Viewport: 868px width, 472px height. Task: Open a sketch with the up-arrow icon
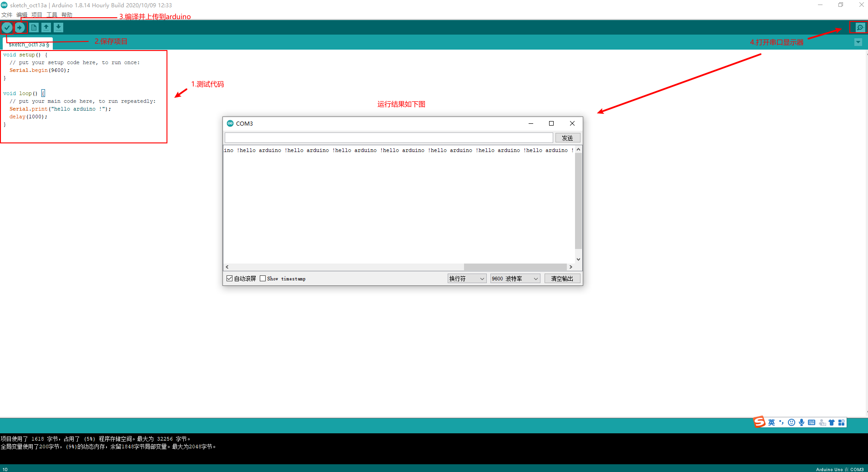coord(46,28)
